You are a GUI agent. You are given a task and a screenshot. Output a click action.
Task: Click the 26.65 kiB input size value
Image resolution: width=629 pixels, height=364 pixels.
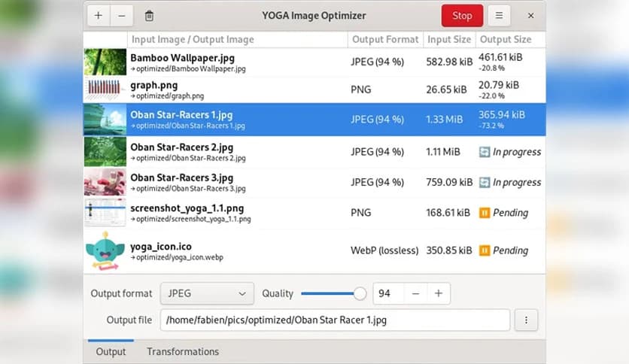446,89
